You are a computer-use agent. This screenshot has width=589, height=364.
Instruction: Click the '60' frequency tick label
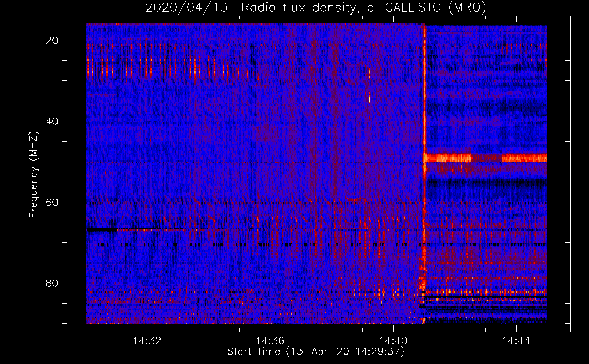[52, 202]
